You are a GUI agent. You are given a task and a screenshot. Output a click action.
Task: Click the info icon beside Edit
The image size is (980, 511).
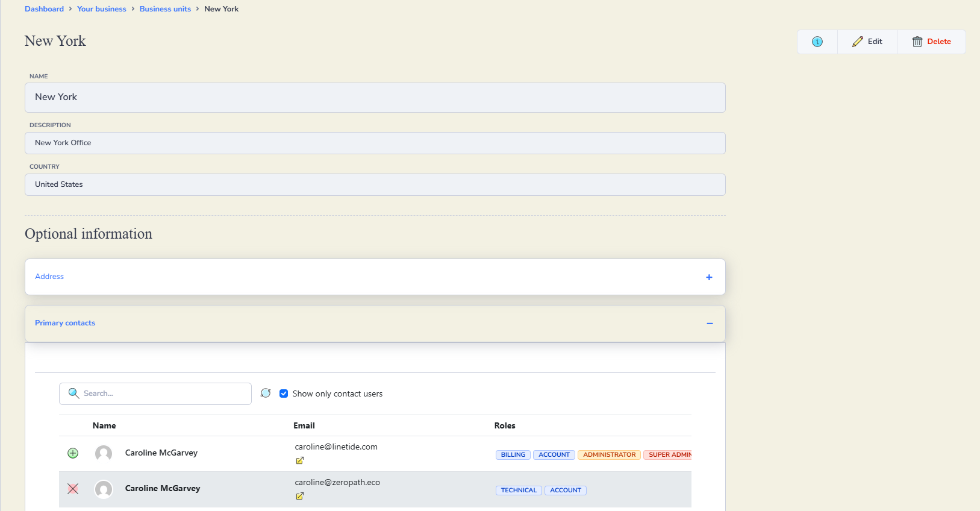(x=817, y=42)
